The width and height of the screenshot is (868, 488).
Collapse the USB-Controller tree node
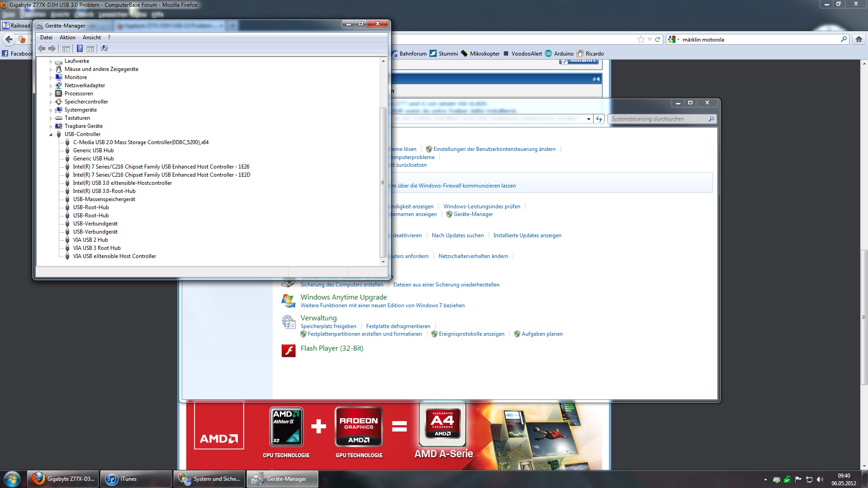coord(51,135)
